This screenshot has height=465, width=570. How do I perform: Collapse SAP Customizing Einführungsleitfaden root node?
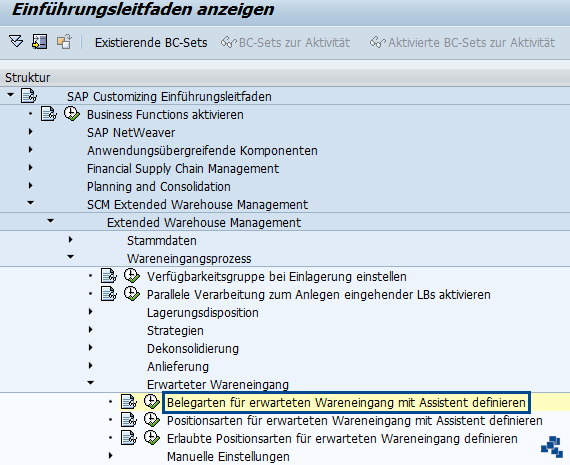pos(11,95)
